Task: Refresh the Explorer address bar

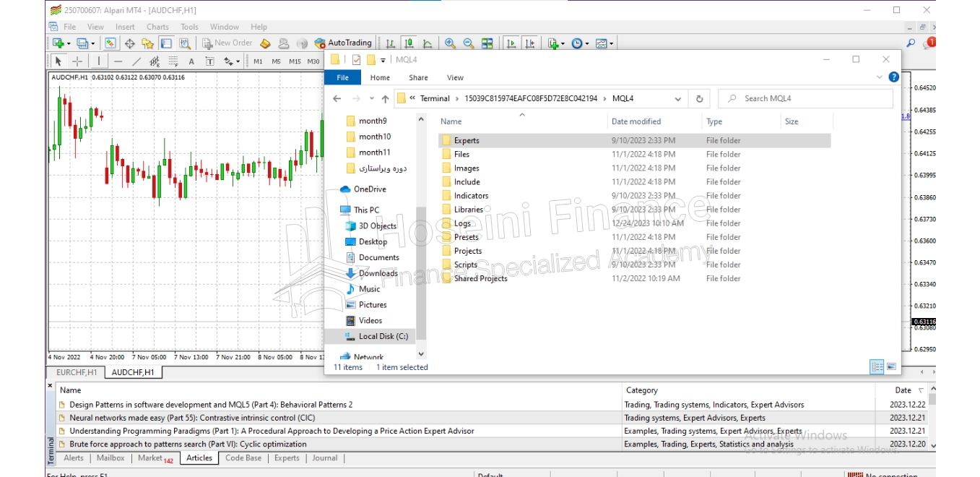Action: pos(699,98)
